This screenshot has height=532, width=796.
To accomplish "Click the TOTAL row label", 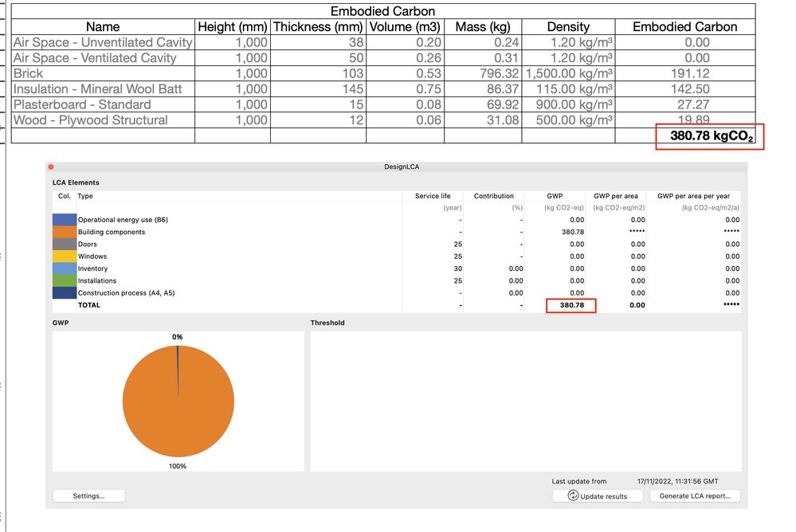I will point(88,305).
